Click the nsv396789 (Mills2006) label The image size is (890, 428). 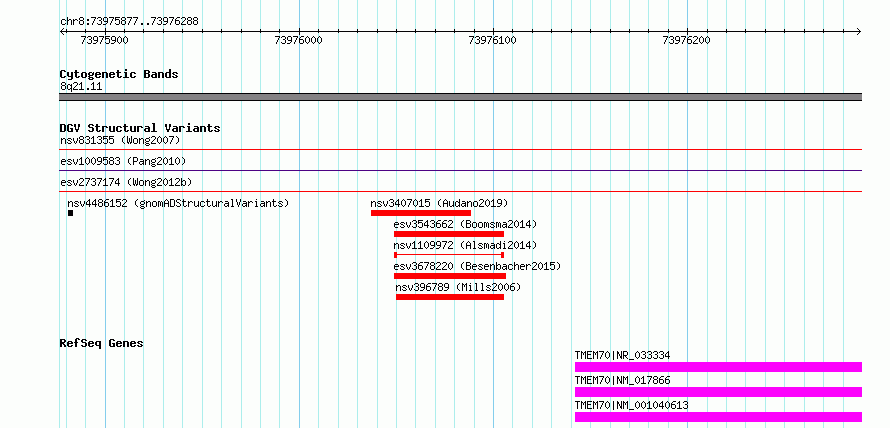pyautogui.click(x=458, y=287)
